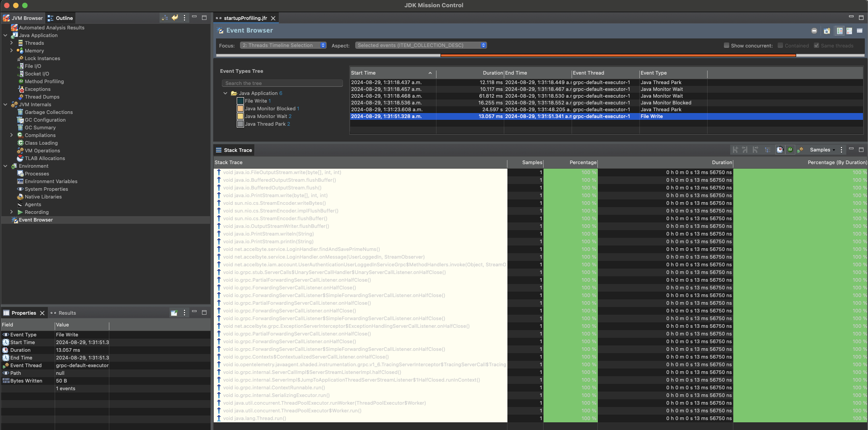The image size is (868, 430).
Task: Open the Method Profiling page
Action: pos(44,81)
